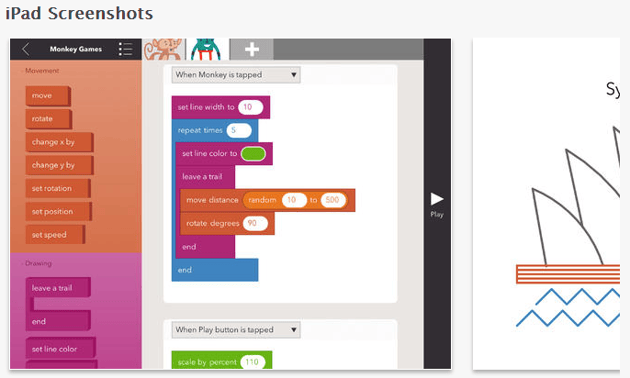Open the list menu icon in header
The image size is (630, 378).
(125, 49)
